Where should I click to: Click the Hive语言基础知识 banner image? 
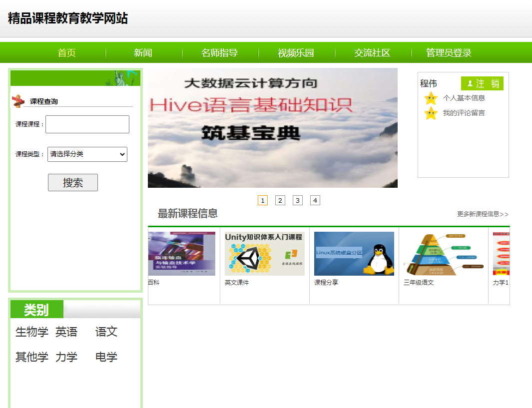(272, 128)
